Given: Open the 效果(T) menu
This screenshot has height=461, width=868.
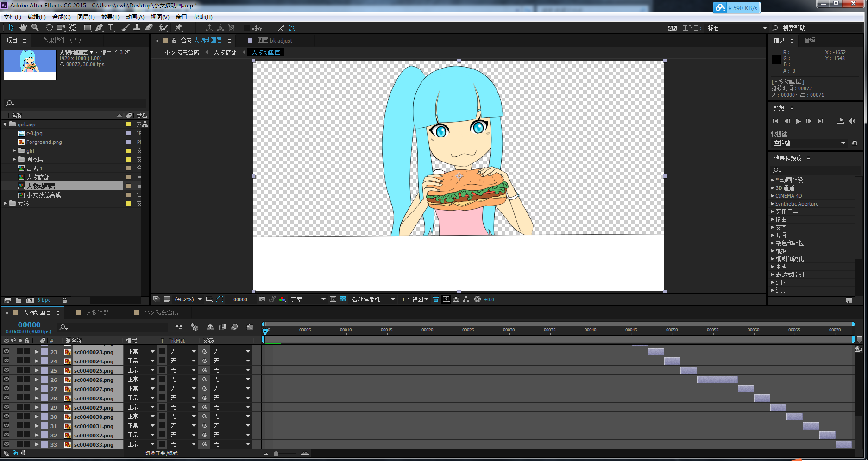Looking at the screenshot, I should [x=110, y=17].
